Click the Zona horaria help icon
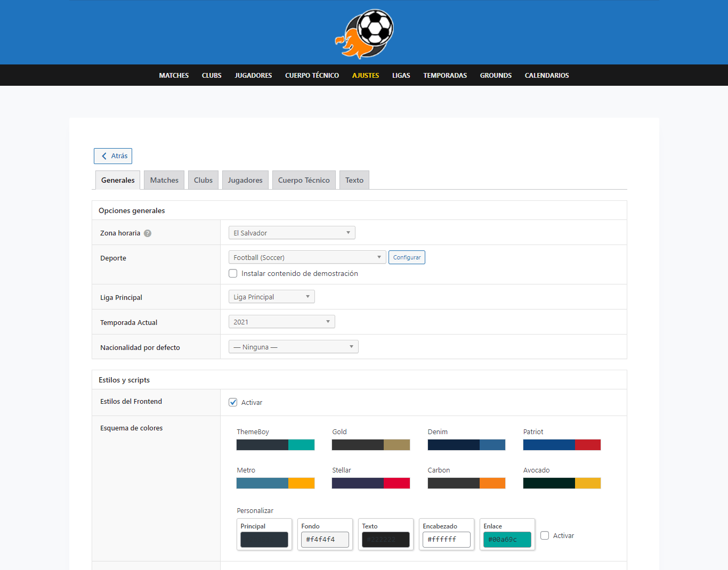Viewport: 728px width, 570px height. tap(148, 233)
